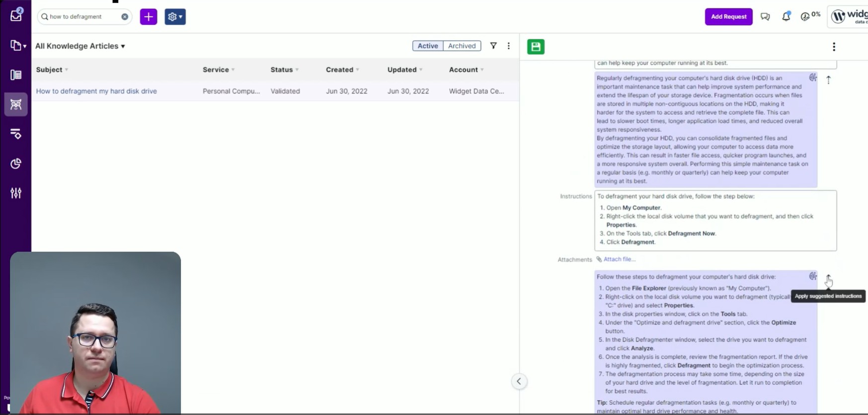Open the chat messages icon
Viewport: 868px width, 415px height.
[x=765, y=17]
